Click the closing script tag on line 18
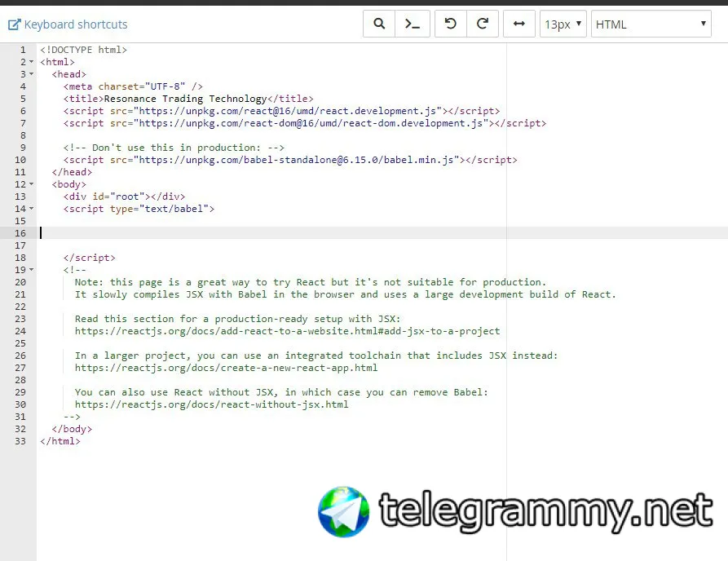728x561 pixels. [90, 258]
